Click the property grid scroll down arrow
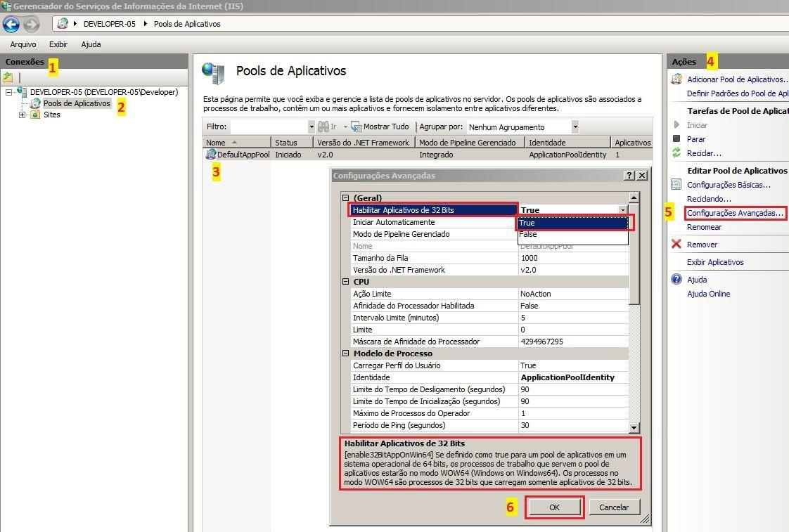Image resolution: width=789 pixels, height=532 pixels. click(x=634, y=427)
